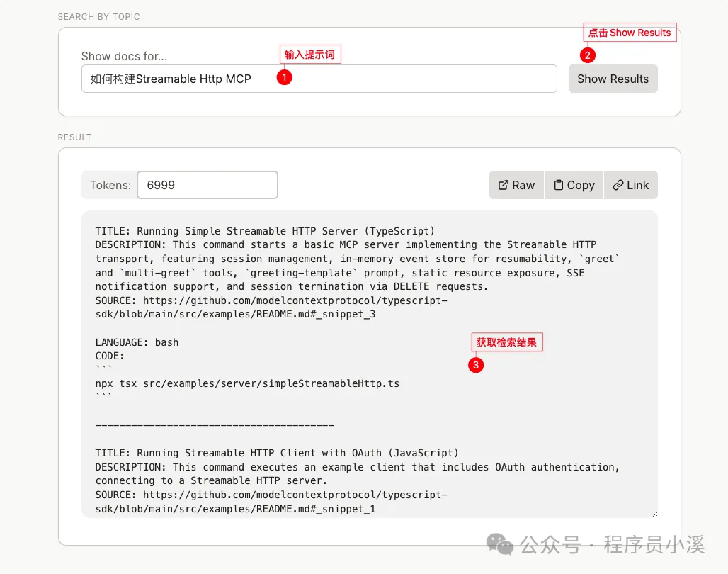Copy the retrieved documentation text
The image size is (728, 574).
pyautogui.click(x=574, y=185)
